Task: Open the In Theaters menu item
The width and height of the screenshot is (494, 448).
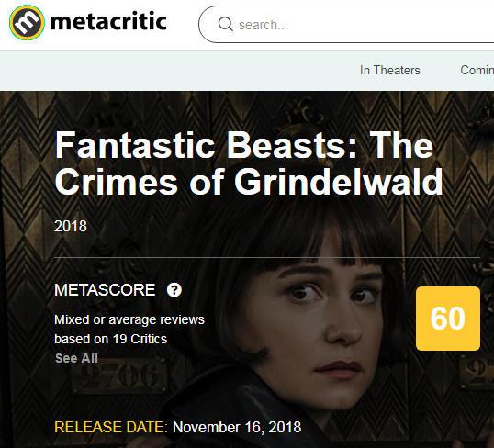Action: pos(389,71)
